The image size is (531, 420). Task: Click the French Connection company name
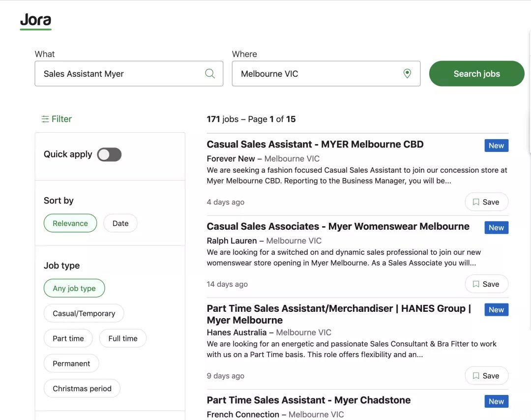click(x=243, y=414)
